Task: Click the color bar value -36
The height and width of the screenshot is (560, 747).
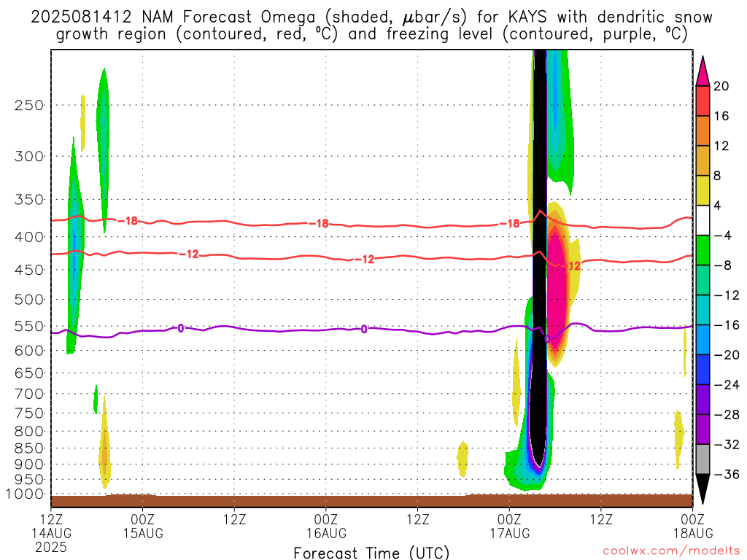Action: click(x=727, y=474)
